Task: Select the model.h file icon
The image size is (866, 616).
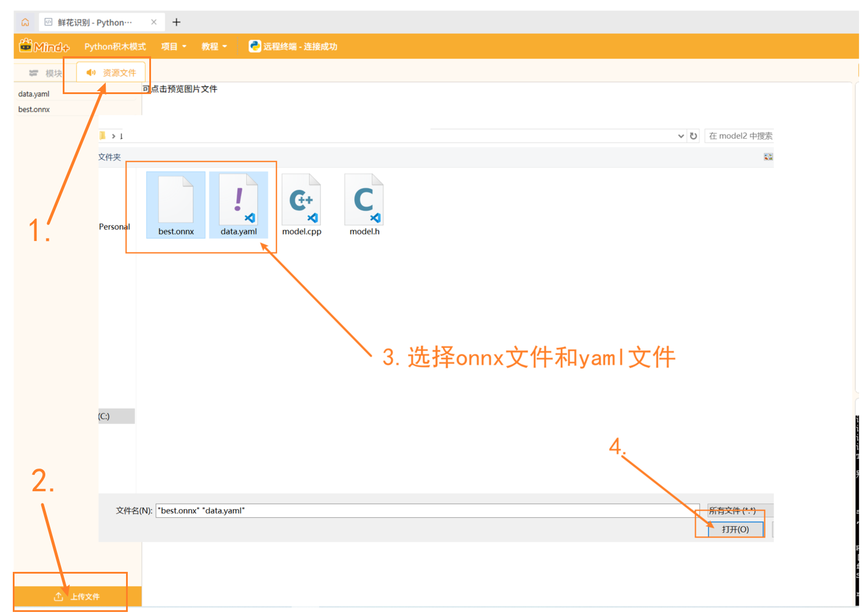Action: [x=364, y=200]
